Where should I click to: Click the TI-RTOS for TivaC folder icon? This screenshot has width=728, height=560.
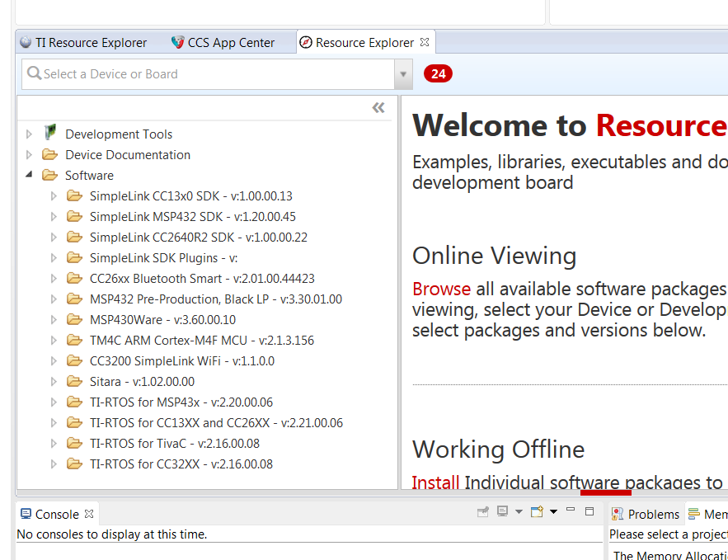click(74, 443)
